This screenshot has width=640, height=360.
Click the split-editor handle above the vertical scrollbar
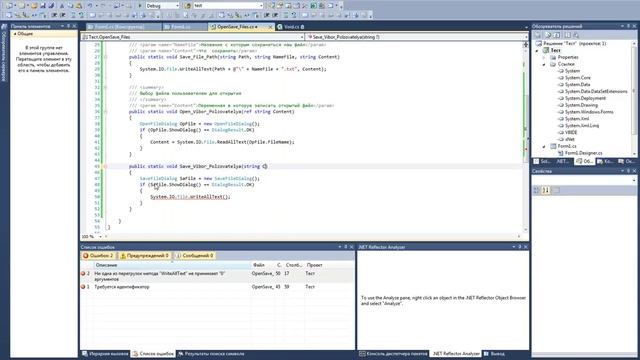tap(525, 44)
